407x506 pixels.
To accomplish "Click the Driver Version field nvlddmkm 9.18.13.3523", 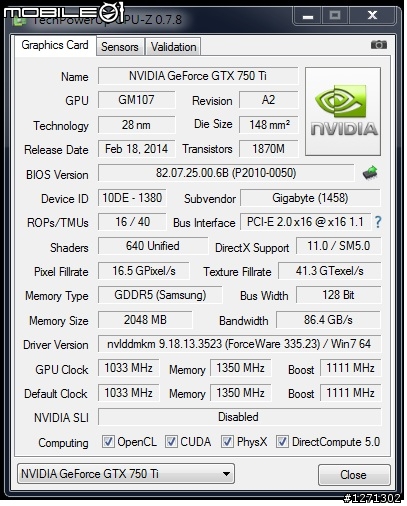I will point(239,344).
